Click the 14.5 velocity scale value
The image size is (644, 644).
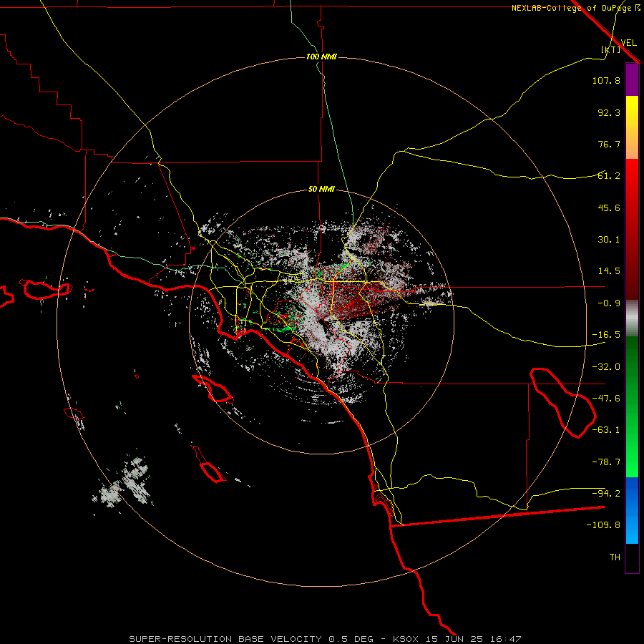pos(609,271)
